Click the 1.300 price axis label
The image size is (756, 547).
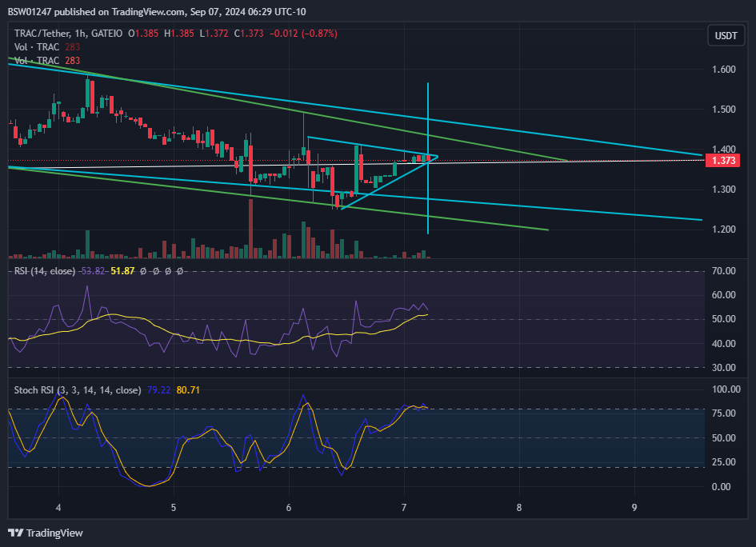tap(724, 190)
